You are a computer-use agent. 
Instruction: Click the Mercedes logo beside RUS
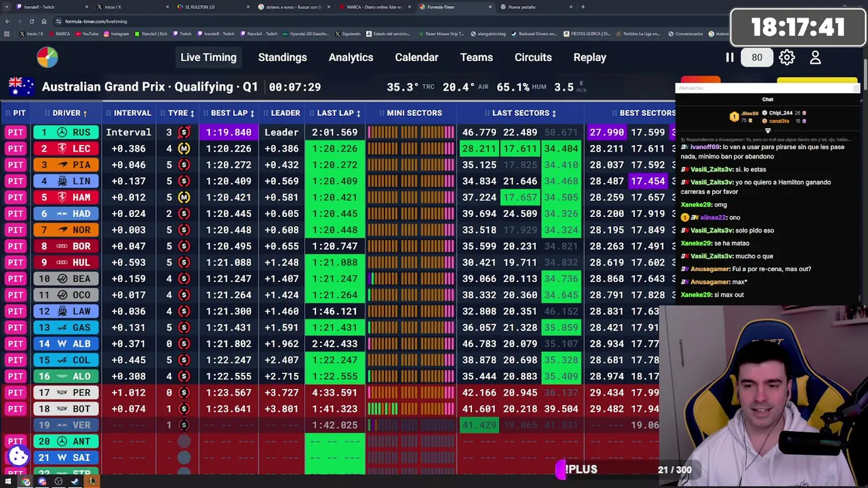[x=62, y=132]
